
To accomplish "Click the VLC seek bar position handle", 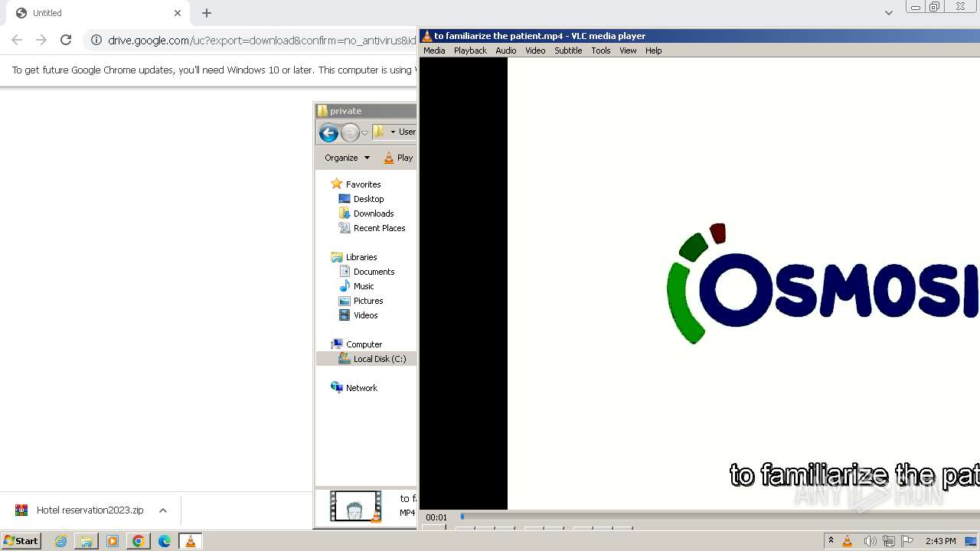I will [462, 517].
